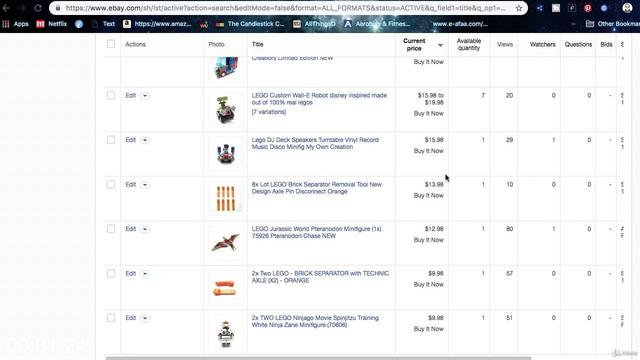Screen dimensions: 640x360
Task: Click Edit for the Pteranodon listing
Action: pyautogui.click(x=131, y=229)
